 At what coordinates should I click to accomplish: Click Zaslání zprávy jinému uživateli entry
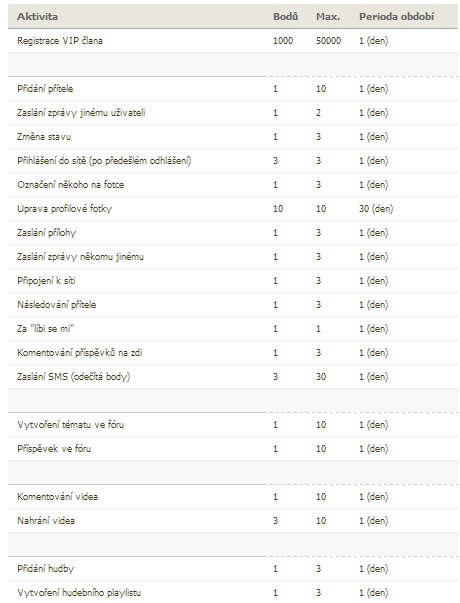point(81,113)
